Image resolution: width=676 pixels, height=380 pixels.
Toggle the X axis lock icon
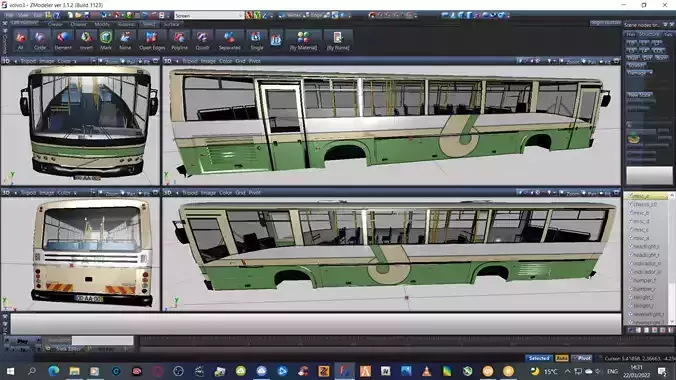pos(249,16)
